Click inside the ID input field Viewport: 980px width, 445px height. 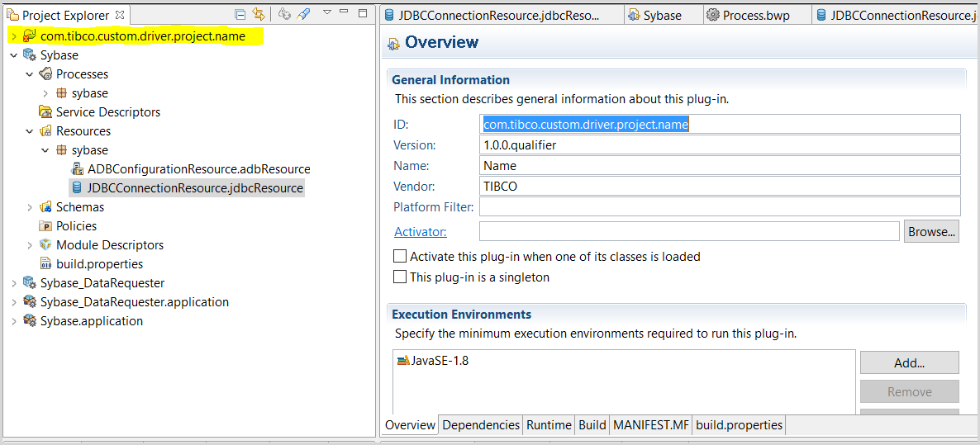point(720,124)
